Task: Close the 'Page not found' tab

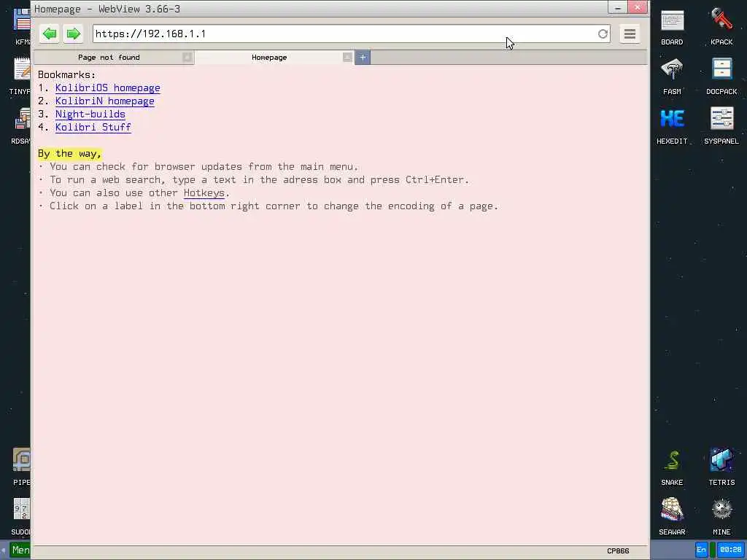Action: [187, 58]
